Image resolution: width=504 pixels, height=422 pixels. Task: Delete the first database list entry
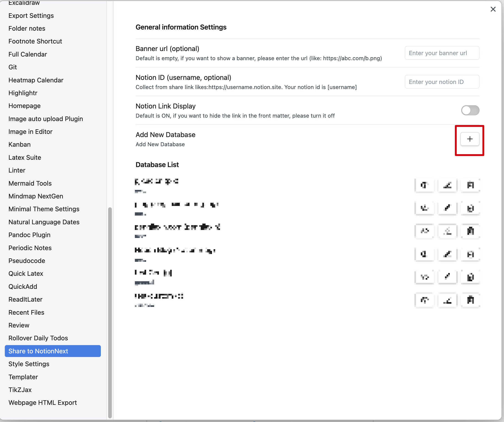(x=470, y=185)
